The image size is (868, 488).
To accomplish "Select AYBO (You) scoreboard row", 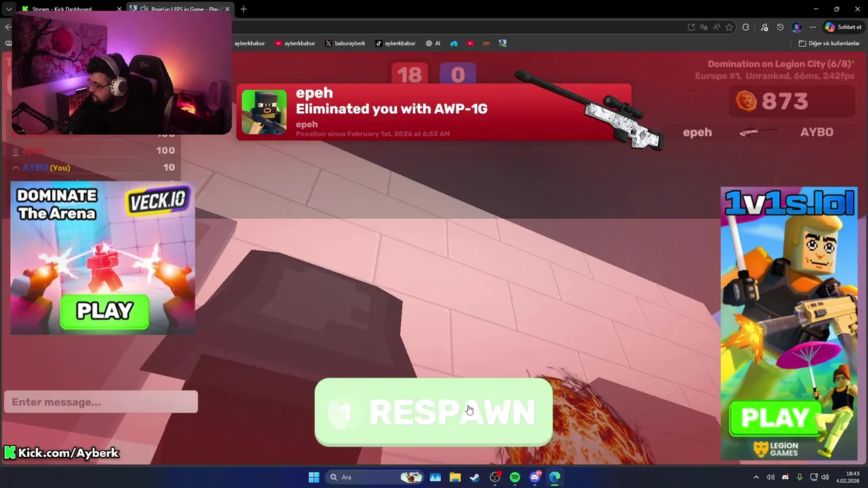I will click(x=94, y=167).
